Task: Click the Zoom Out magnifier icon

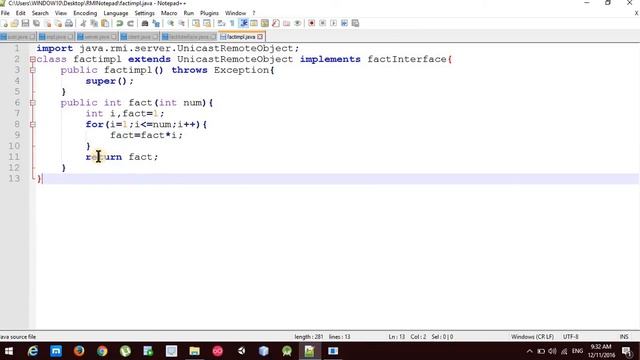Action: coord(182,23)
